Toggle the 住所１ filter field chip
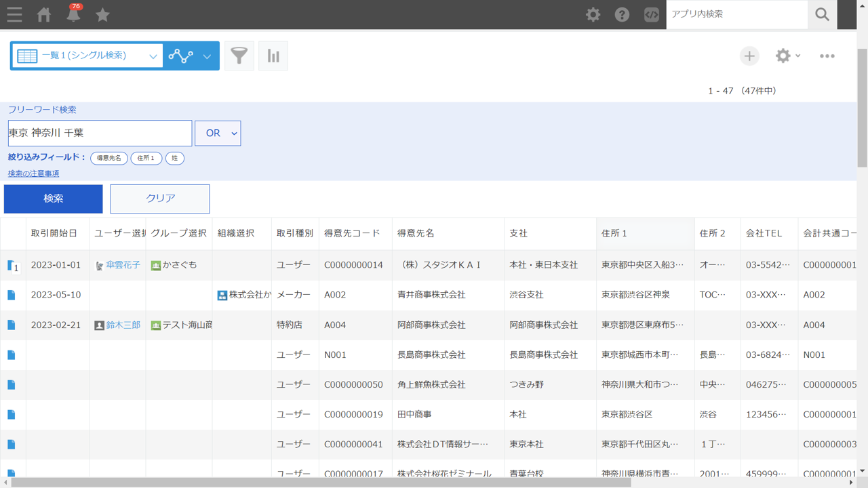The width and height of the screenshot is (868, 488). (x=146, y=158)
